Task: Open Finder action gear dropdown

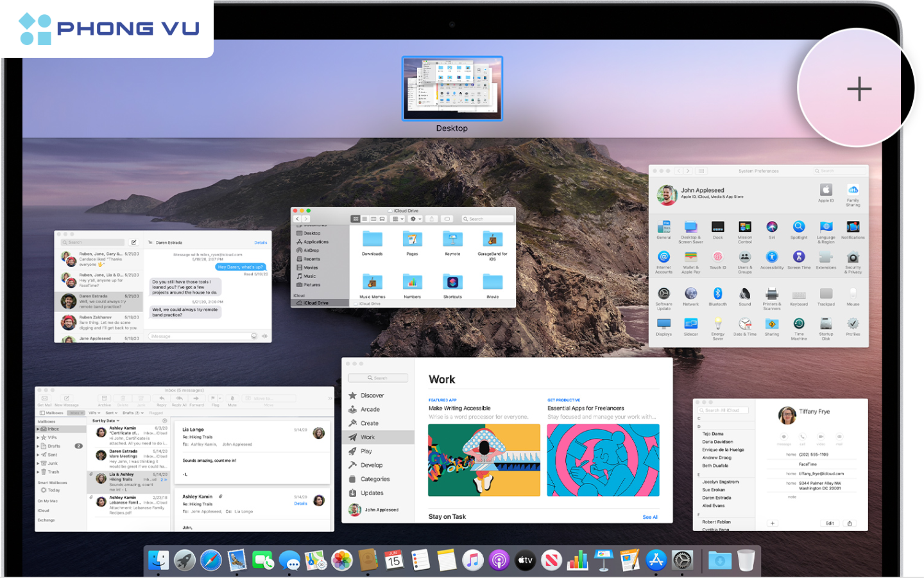Action: click(415, 219)
